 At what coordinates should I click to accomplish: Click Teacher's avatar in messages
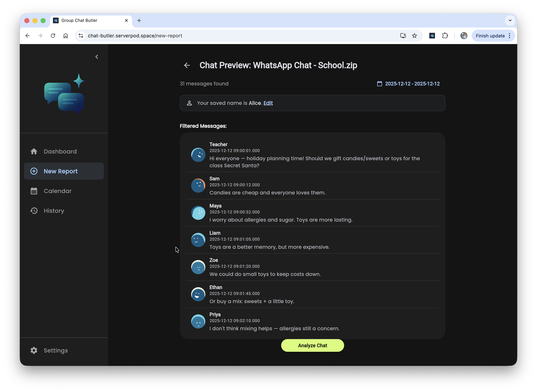pyautogui.click(x=198, y=155)
